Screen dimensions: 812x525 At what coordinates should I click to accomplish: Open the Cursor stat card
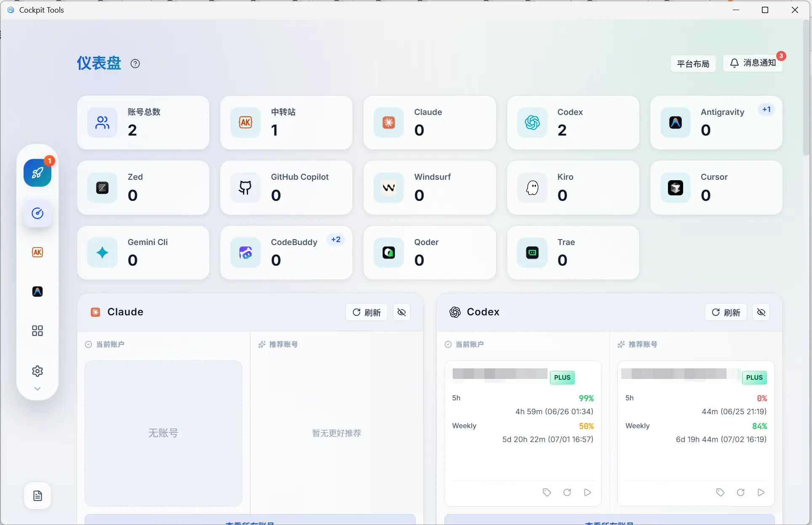coord(716,188)
